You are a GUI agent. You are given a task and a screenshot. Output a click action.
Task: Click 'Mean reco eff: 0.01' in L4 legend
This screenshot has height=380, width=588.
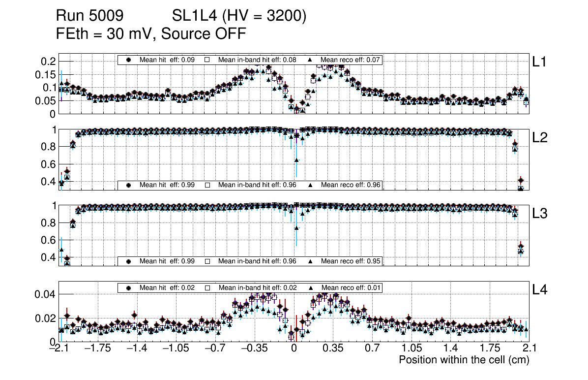point(351,287)
